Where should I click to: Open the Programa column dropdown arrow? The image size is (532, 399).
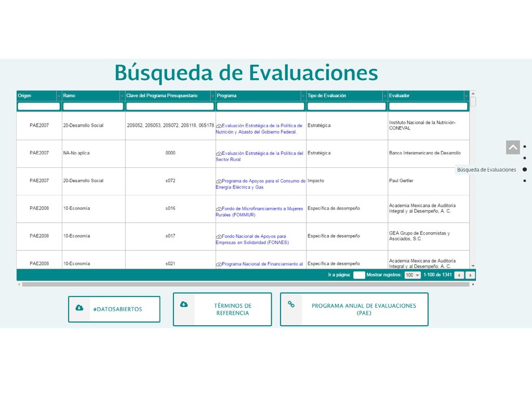coord(303,96)
